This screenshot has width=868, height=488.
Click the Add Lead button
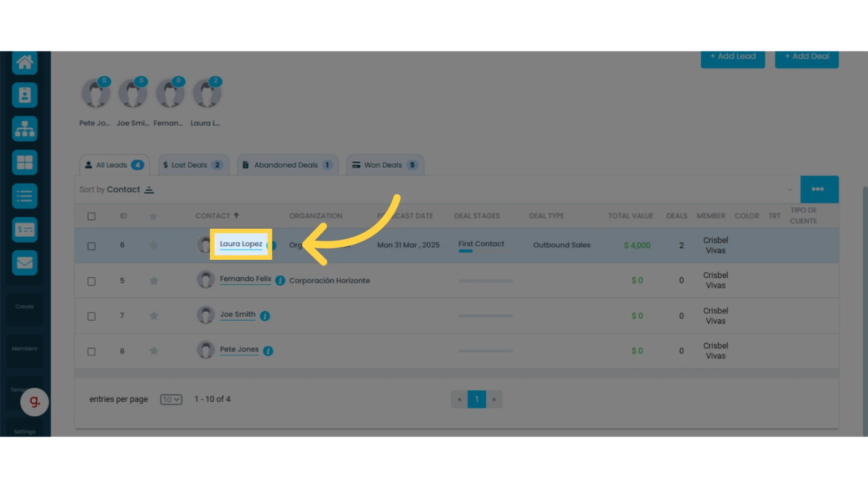(x=733, y=58)
